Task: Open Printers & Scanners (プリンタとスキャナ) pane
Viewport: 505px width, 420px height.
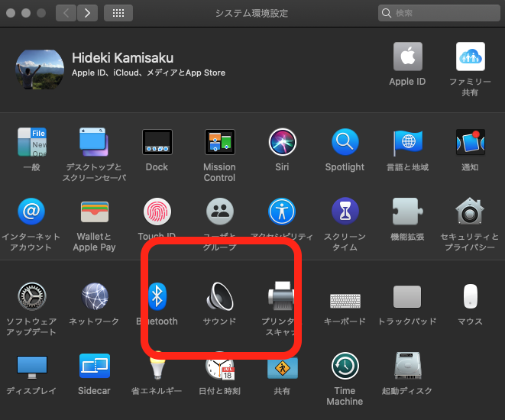Action: (x=281, y=296)
